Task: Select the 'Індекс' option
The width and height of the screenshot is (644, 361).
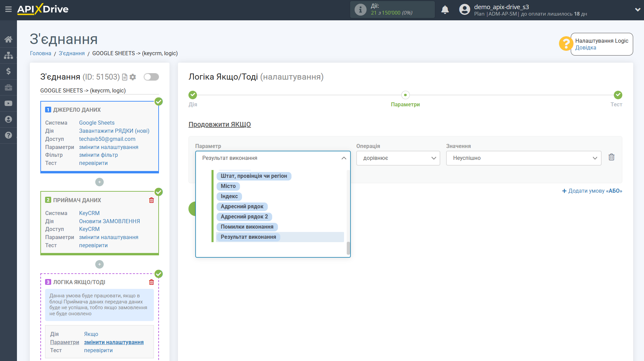Action: point(229,196)
